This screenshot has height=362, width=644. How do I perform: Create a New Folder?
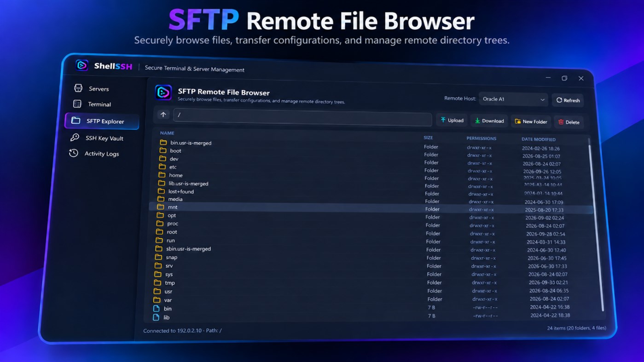[x=531, y=121]
